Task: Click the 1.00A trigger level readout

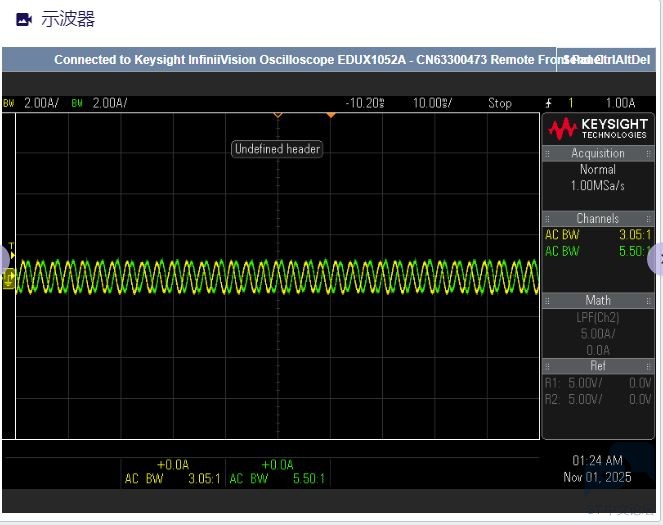Action: pos(620,103)
